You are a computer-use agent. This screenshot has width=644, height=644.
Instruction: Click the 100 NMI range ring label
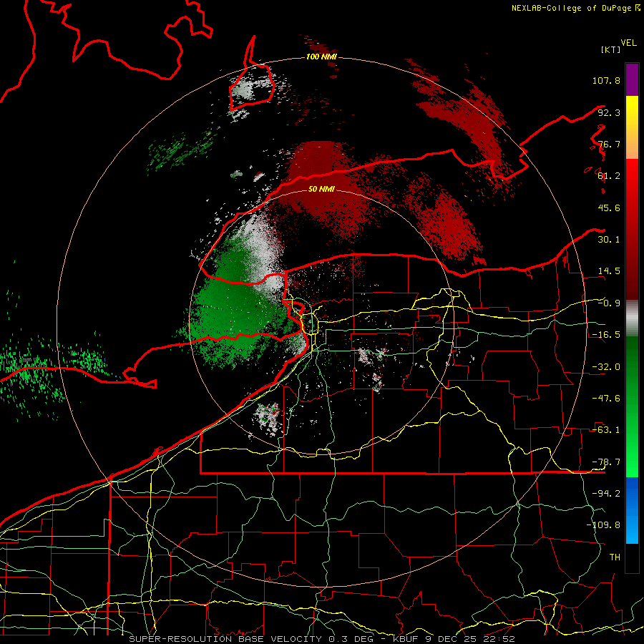[321, 57]
